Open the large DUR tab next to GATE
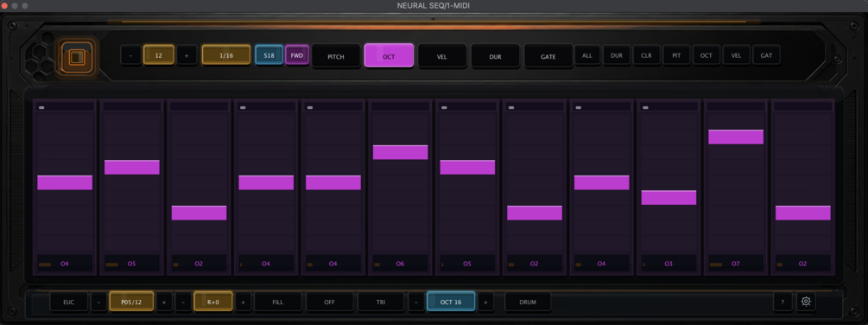Image resolution: width=868 pixels, height=325 pixels. coord(495,56)
